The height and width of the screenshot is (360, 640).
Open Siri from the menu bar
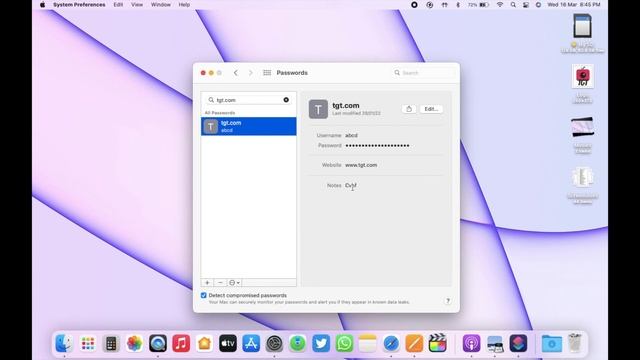[x=538, y=4]
